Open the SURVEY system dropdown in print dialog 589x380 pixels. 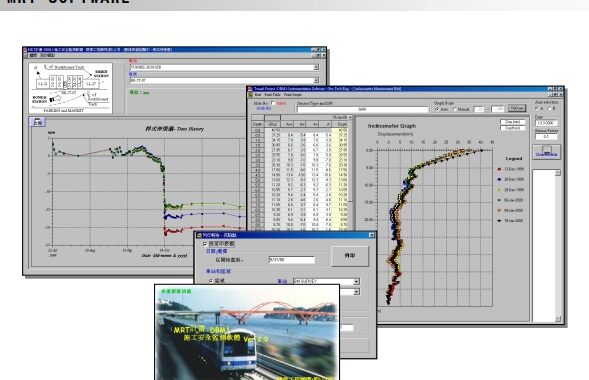[x=356, y=281]
